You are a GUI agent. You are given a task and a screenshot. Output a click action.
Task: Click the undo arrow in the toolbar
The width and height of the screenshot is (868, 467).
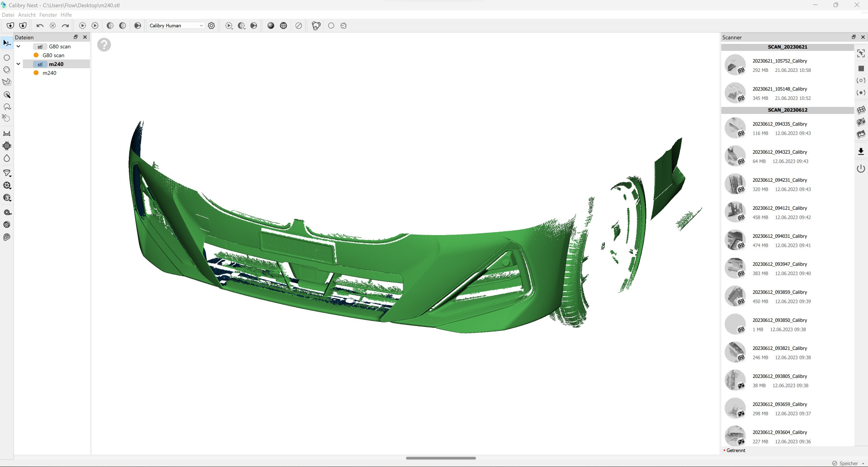click(x=40, y=26)
